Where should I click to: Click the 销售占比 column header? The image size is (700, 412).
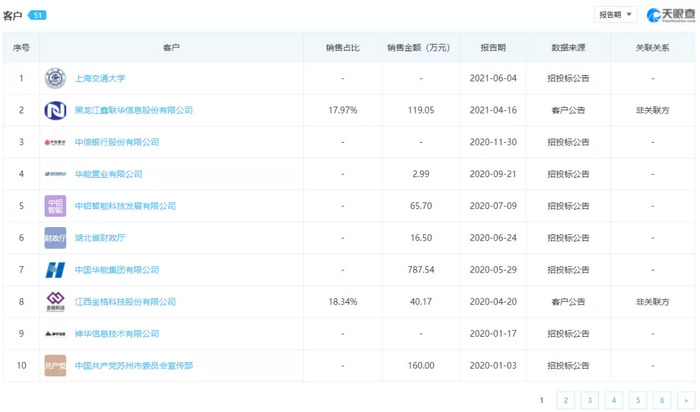pyautogui.click(x=342, y=48)
